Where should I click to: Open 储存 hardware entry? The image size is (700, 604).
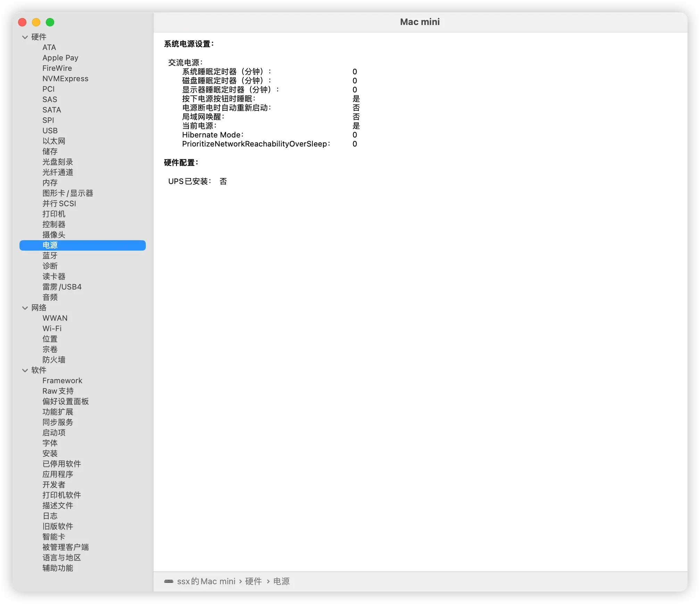pos(50,151)
